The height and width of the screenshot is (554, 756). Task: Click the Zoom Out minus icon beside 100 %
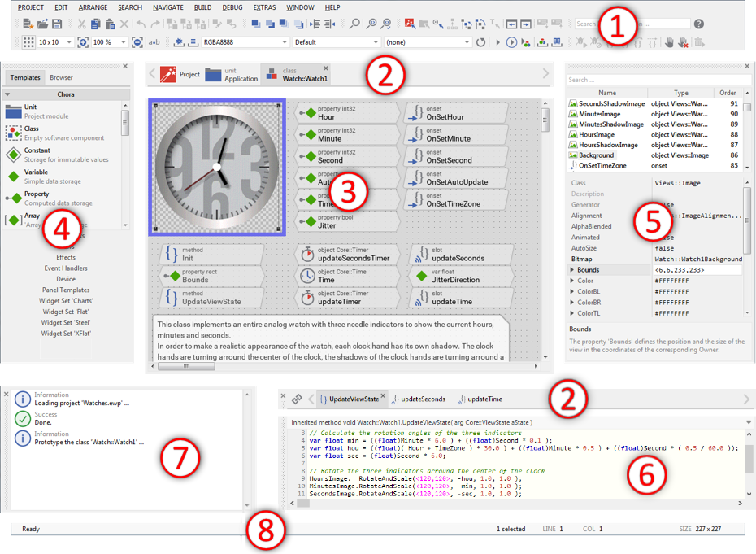pos(137,42)
